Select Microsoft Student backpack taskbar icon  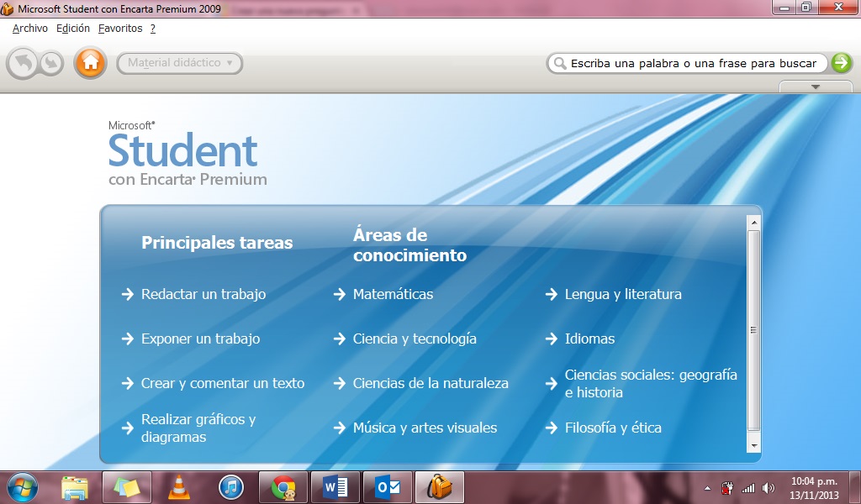tap(439, 487)
